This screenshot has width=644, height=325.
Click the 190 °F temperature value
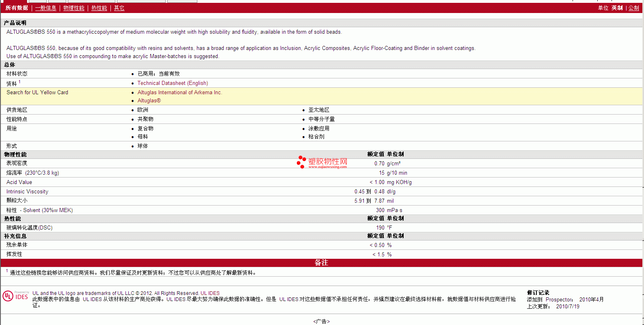tap(384, 227)
